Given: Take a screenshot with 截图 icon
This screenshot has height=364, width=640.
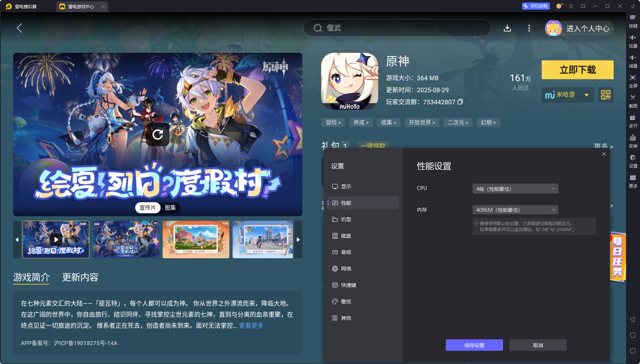Looking at the screenshot, I should (633, 101).
